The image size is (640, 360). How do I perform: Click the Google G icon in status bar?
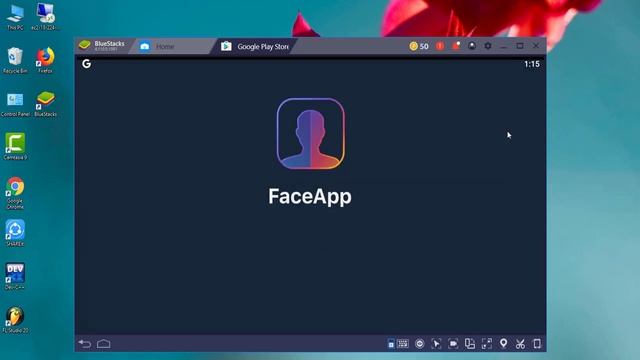click(x=87, y=64)
